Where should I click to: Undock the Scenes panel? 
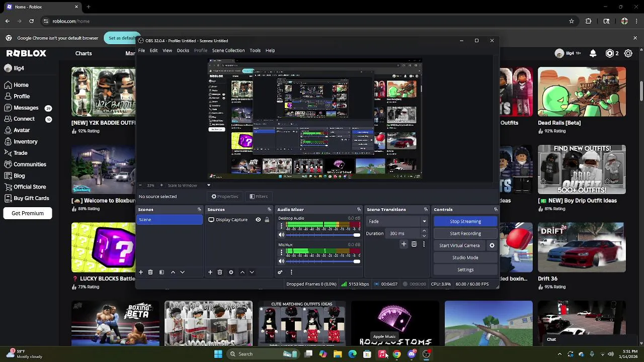coord(199,210)
